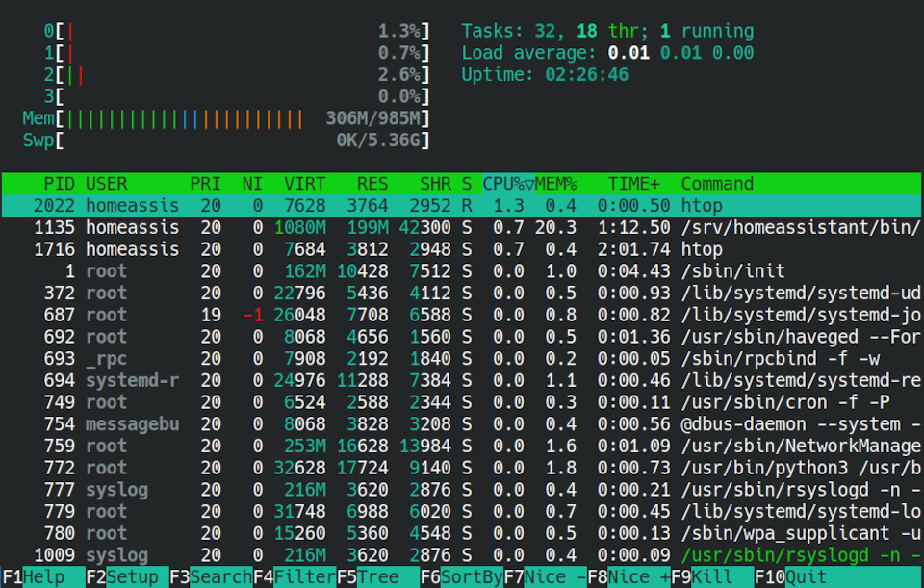Click the PRI column header
The height and width of the screenshot is (588, 924).
click(x=205, y=184)
